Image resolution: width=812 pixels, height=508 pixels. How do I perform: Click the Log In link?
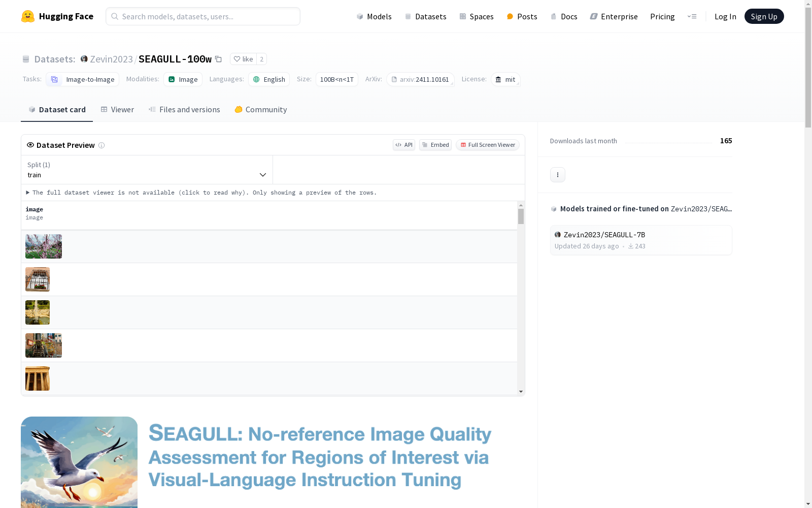[725, 16]
